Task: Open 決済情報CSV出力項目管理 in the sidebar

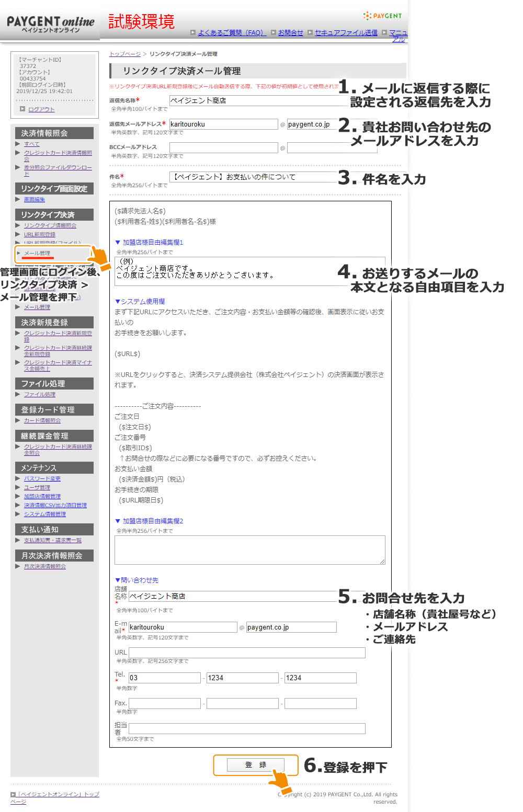Action: [55, 505]
